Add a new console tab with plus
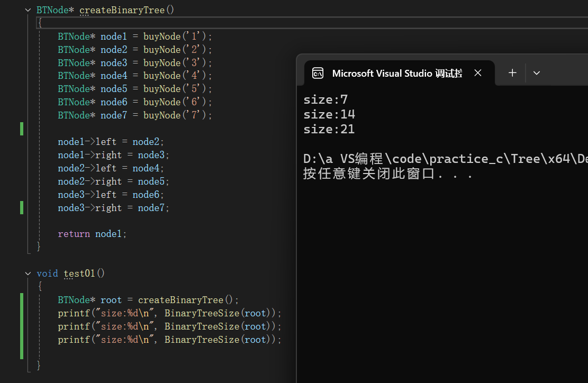This screenshot has height=383, width=588. (x=512, y=72)
